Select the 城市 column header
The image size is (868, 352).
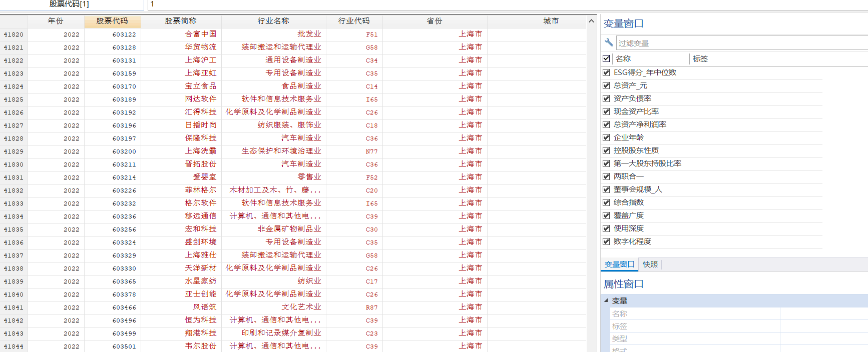pos(551,21)
